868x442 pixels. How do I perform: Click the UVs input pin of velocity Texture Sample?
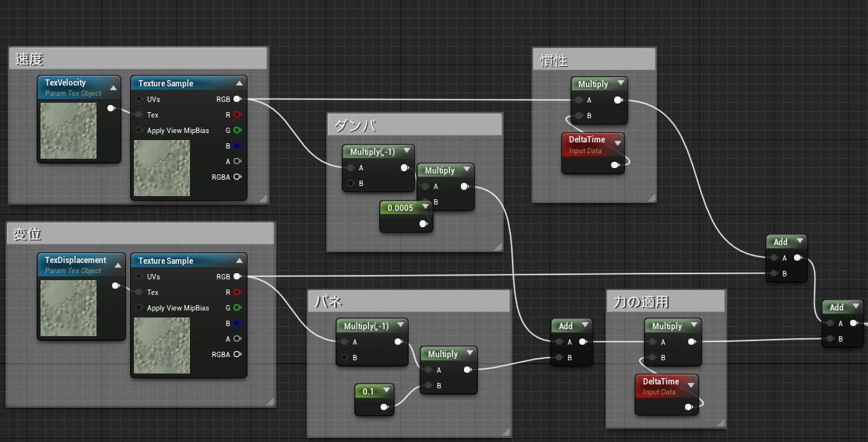[139, 99]
